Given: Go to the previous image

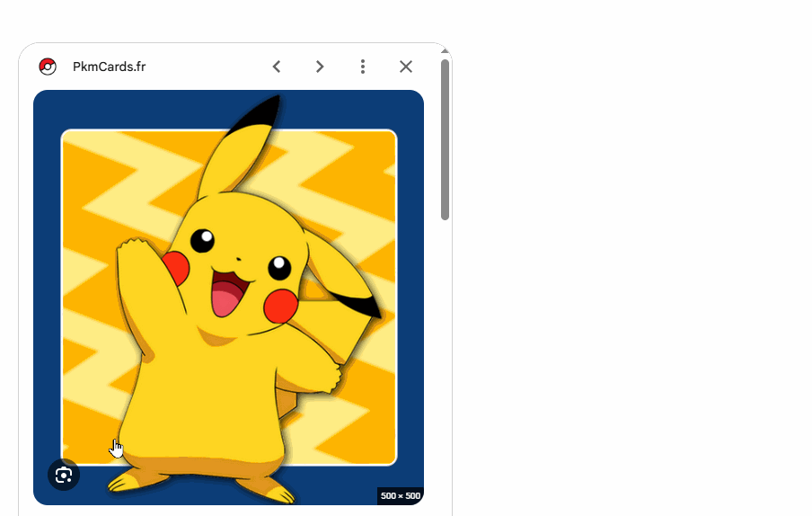Looking at the screenshot, I should [x=277, y=67].
